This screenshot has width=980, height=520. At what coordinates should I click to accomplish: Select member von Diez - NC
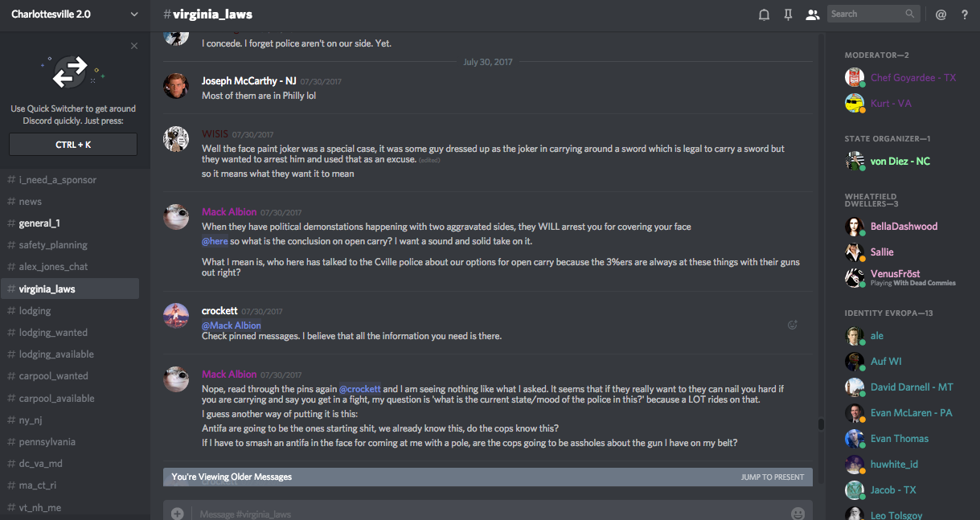pyautogui.click(x=900, y=162)
